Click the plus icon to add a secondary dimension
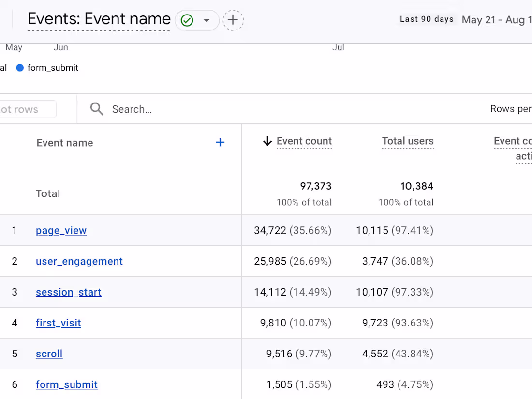 tap(220, 142)
